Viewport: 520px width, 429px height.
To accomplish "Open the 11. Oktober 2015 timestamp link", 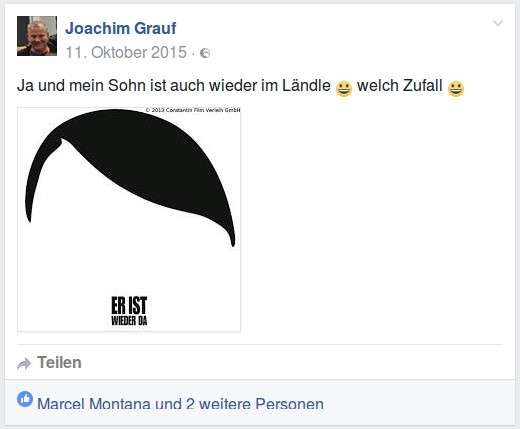I will [126, 52].
